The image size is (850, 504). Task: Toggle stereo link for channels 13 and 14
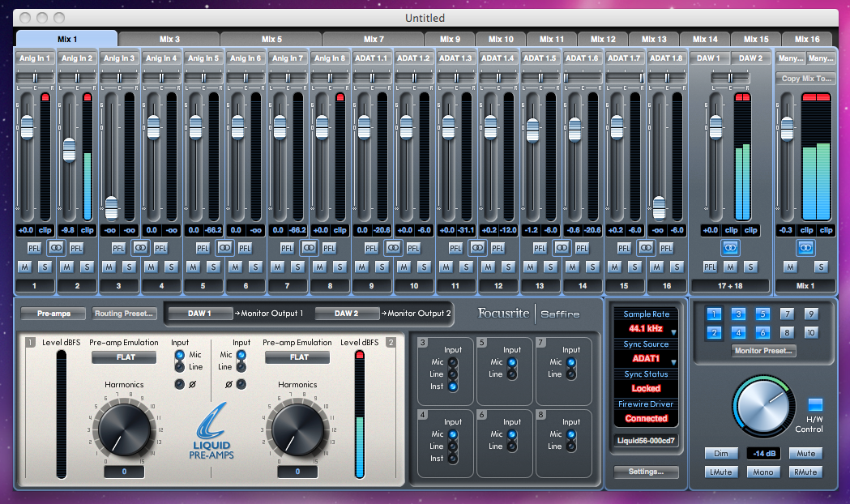[562, 248]
